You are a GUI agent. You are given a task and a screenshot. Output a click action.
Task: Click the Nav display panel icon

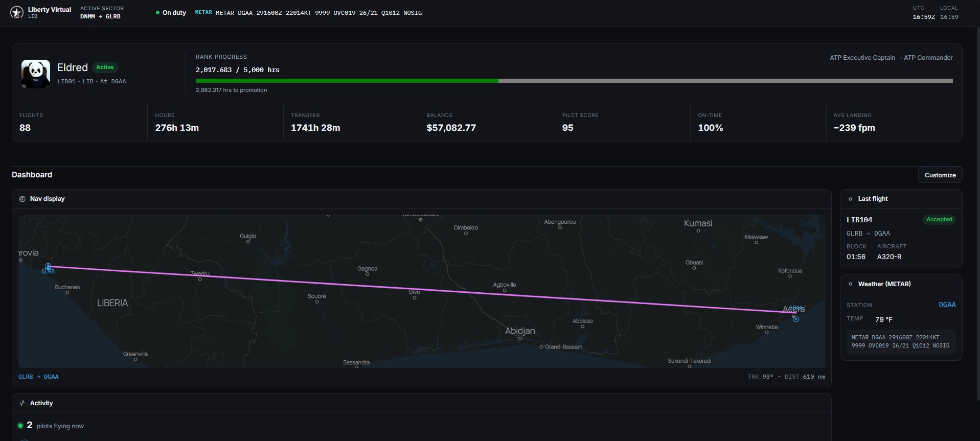[22, 199]
